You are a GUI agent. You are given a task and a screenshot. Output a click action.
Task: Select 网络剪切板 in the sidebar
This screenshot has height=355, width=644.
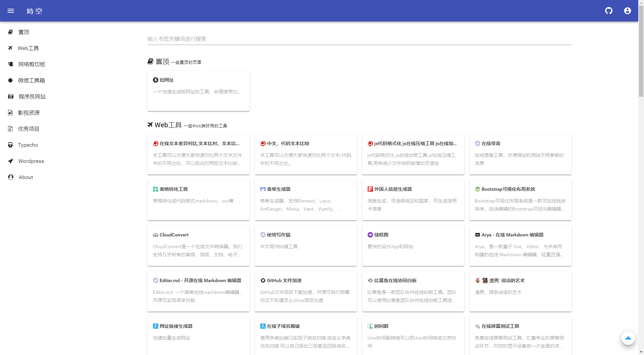coord(32,64)
